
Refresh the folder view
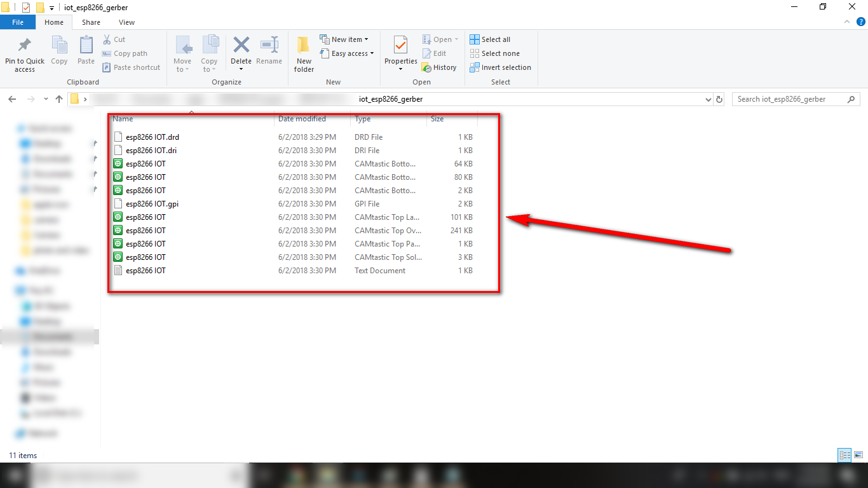coord(720,98)
